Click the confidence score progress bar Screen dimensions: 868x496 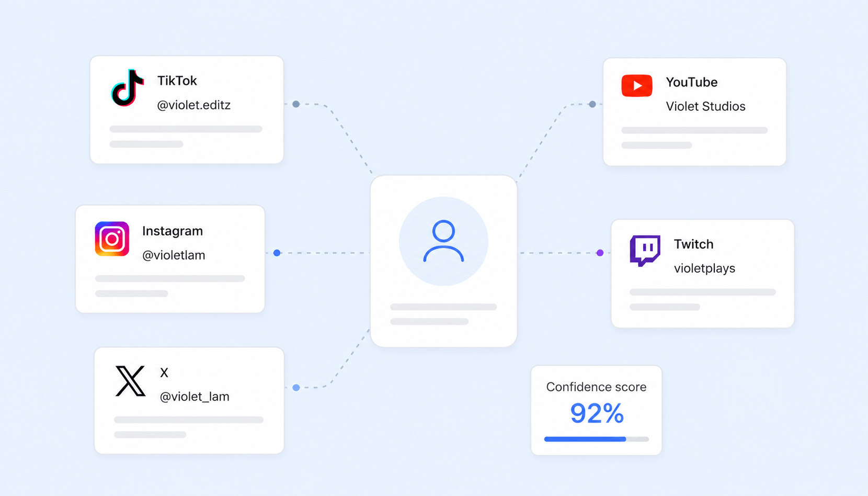click(x=597, y=439)
